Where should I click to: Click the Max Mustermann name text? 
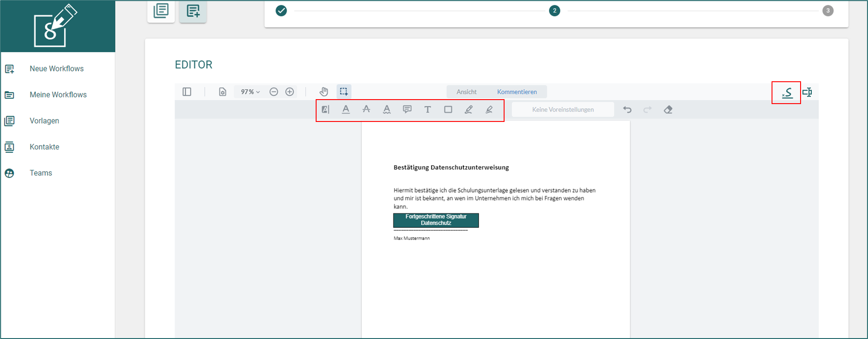point(412,239)
